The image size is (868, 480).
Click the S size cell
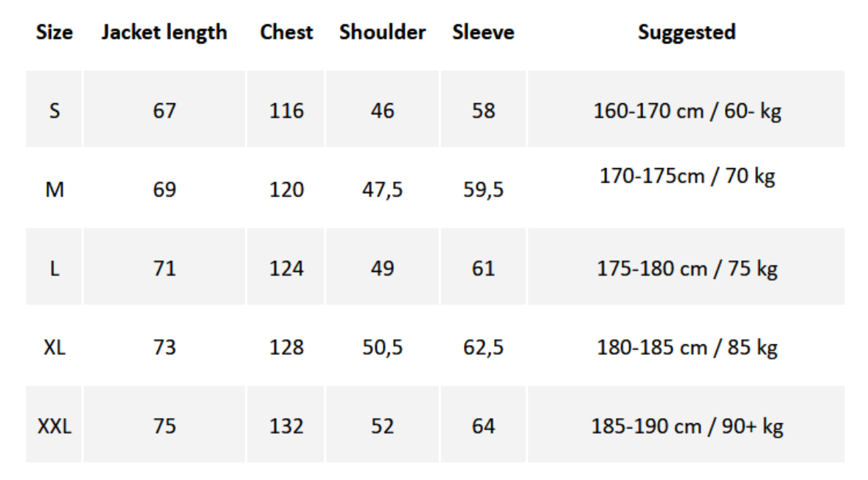pos(55,111)
